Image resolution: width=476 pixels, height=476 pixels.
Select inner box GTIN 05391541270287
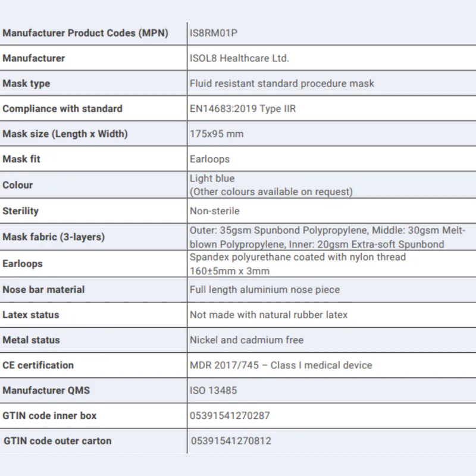[x=230, y=416]
